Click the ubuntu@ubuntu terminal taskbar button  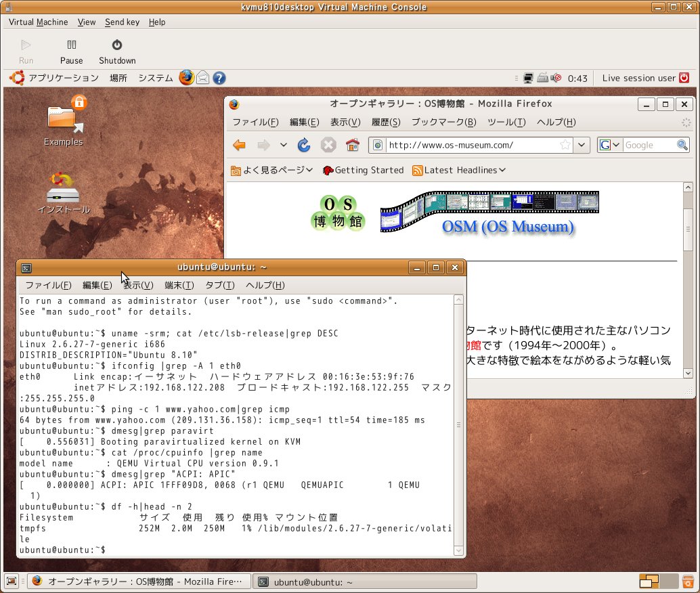365,581
